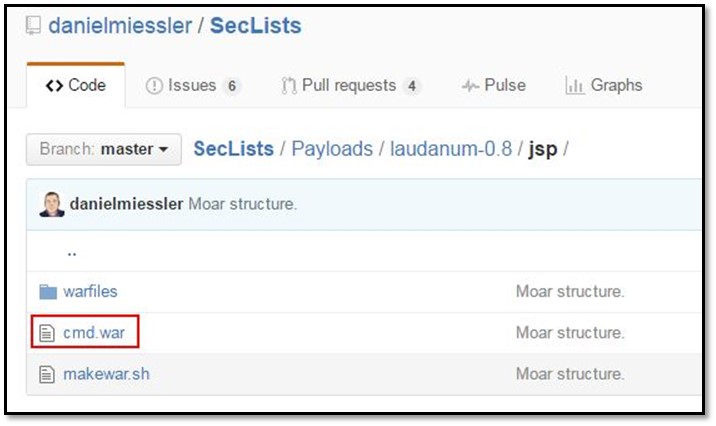Open the warfiles folder link
This screenshot has width=716, height=426.
(90, 292)
